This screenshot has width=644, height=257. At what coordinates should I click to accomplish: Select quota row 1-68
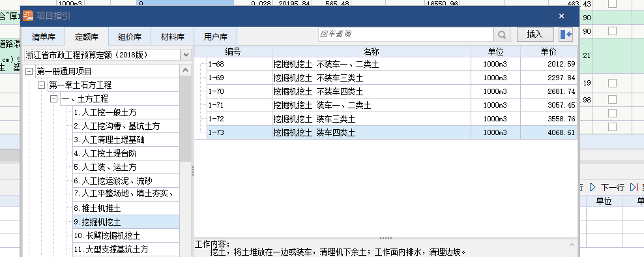click(392, 64)
